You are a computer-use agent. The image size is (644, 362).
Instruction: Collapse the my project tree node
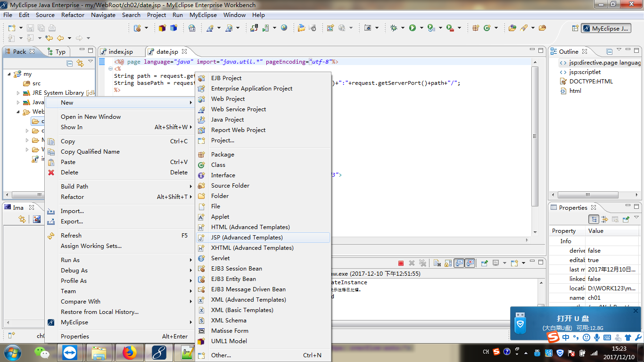click(9, 74)
